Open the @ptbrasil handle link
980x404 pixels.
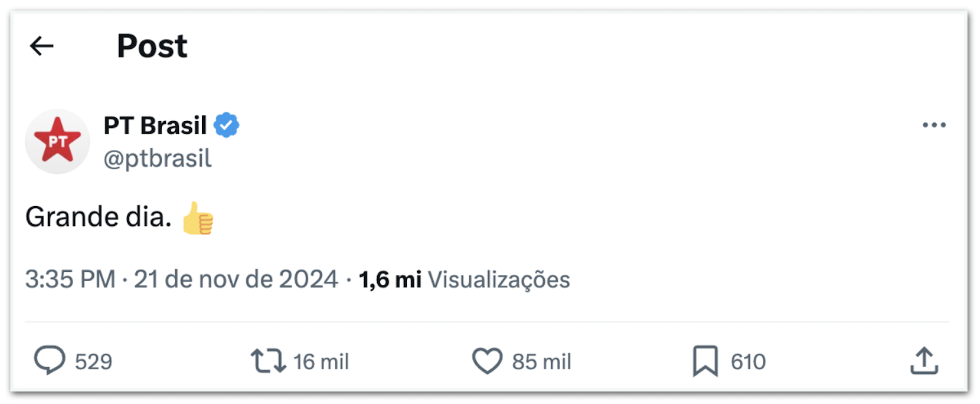[157, 158]
